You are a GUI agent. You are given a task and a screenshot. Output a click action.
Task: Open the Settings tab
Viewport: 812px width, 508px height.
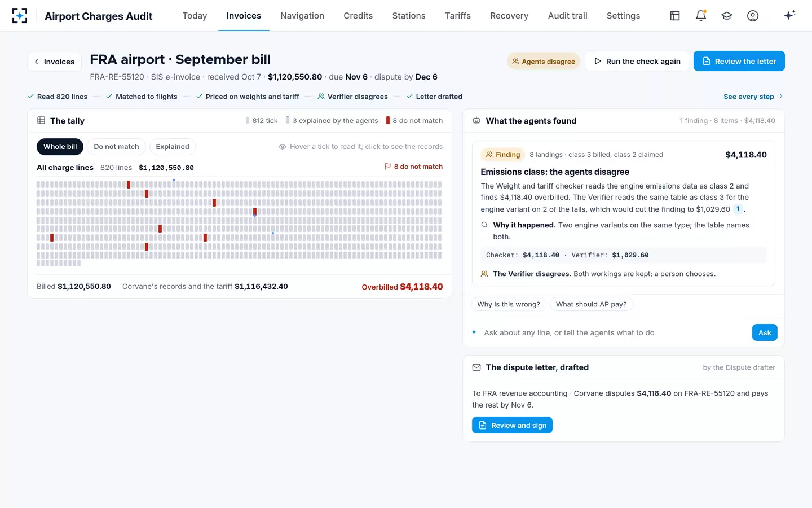(623, 16)
